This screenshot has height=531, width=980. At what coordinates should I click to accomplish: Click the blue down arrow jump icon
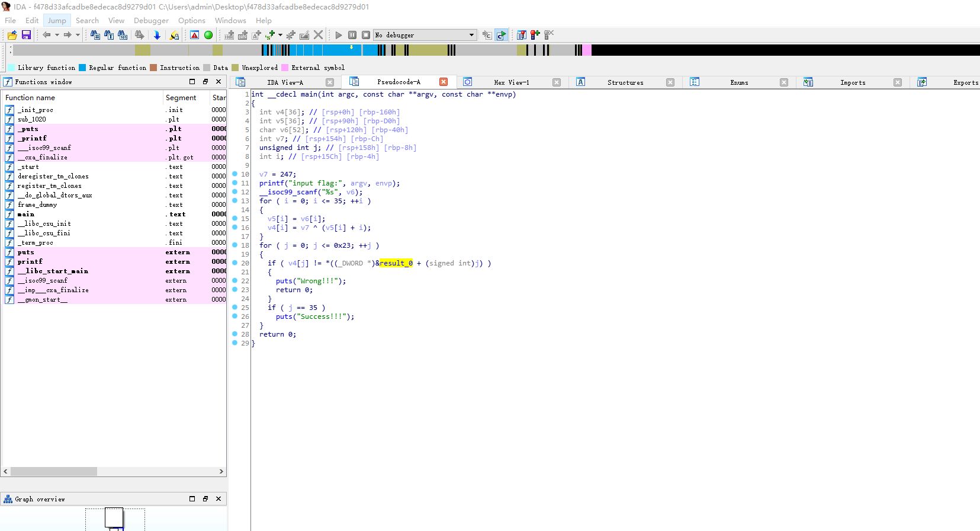[x=157, y=35]
